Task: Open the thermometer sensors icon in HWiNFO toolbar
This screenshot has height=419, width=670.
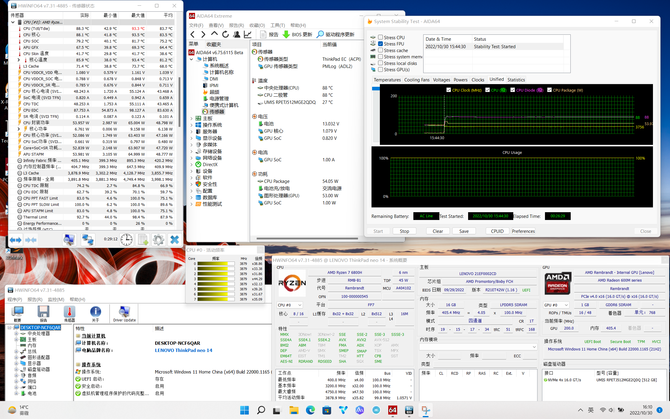Action: (69, 314)
